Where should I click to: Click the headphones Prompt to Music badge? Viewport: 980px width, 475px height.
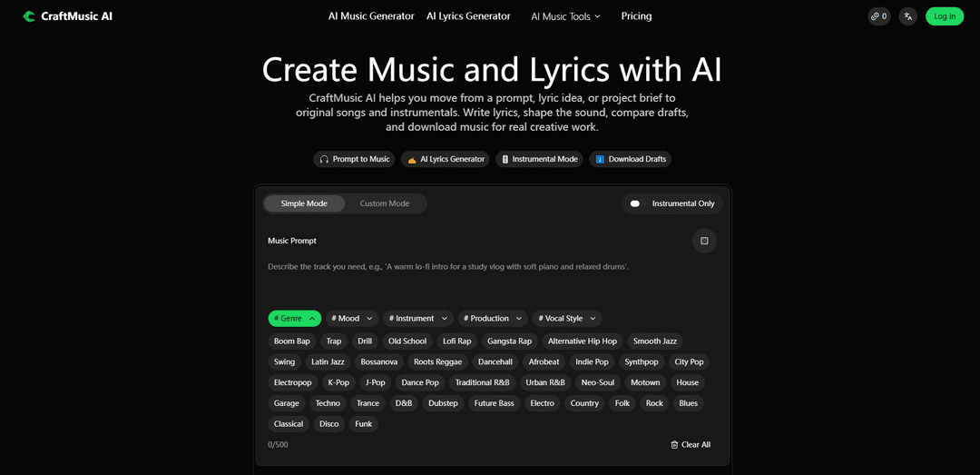355,159
